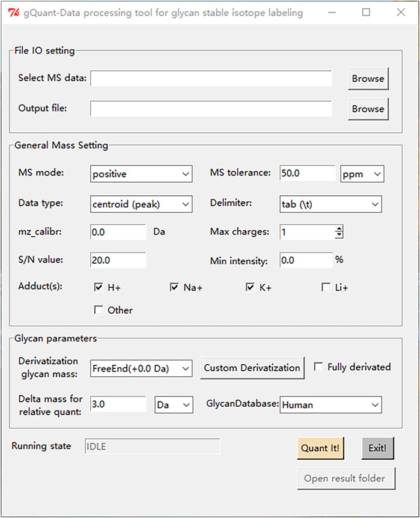This screenshot has width=420, height=518.
Task: Expand the Data type combo box
Action: (141, 204)
